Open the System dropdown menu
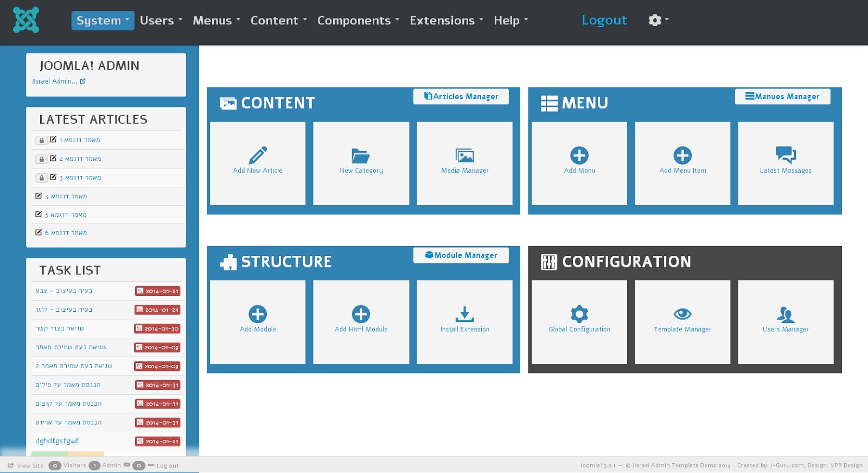This screenshot has height=473, width=868. pyautogui.click(x=103, y=21)
